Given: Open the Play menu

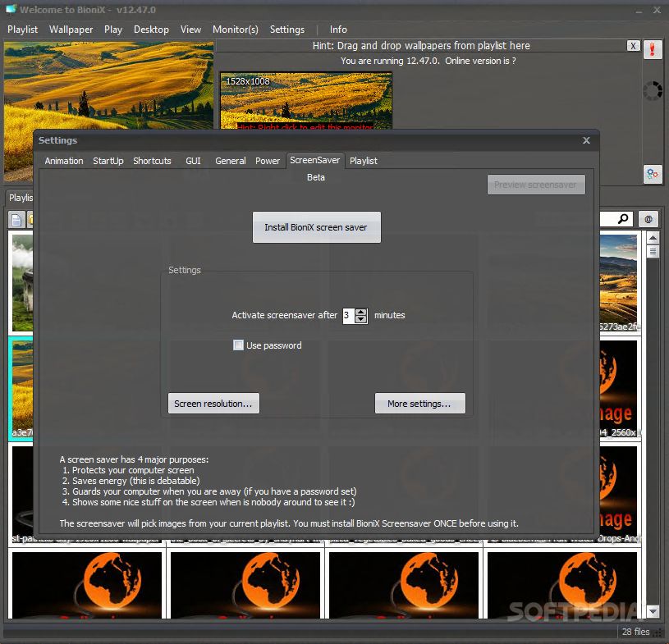Looking at the screenshot, I should tap(113, 30).
